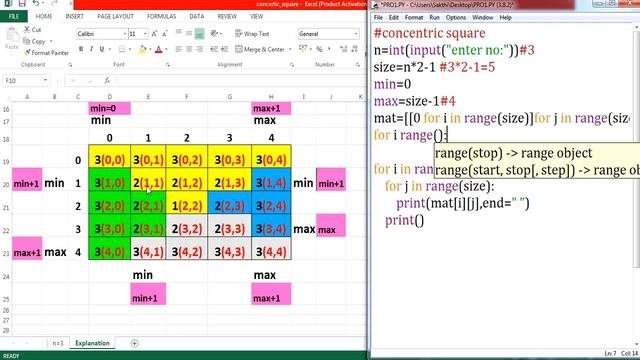Click the Decrease Font Size icon
Screen dimensions: 640x360
(x=164, y=34)
